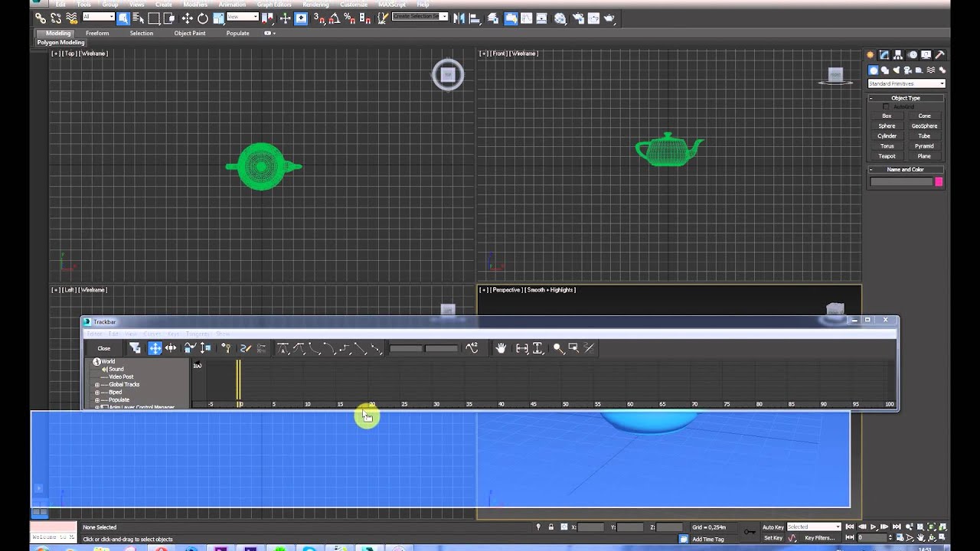Select the Shapes category icon
Viewport: 980px width, 551px height.
click(885, 70)
